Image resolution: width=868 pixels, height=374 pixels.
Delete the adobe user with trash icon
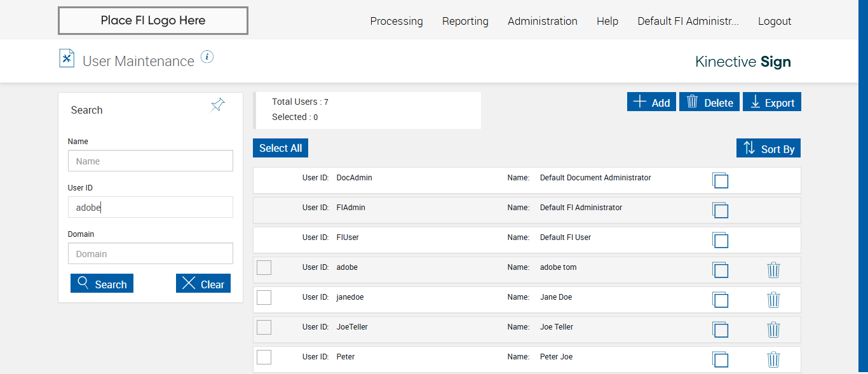tap(773, 270)
